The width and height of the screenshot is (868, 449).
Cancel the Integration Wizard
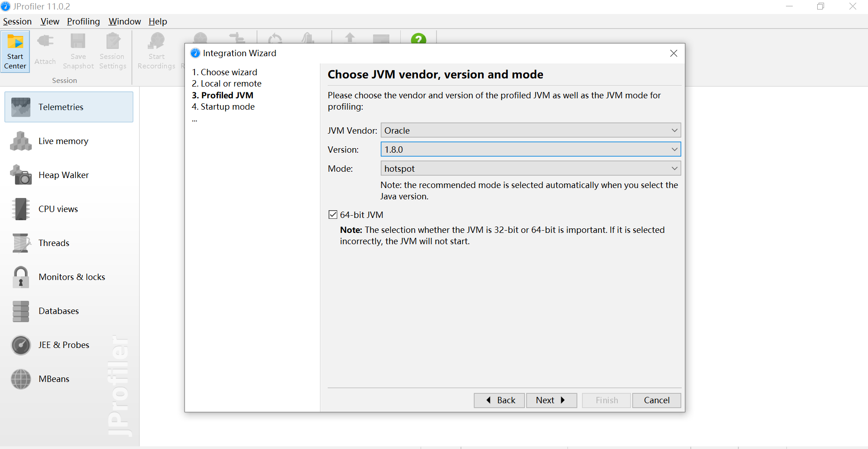tap(657, 400)
